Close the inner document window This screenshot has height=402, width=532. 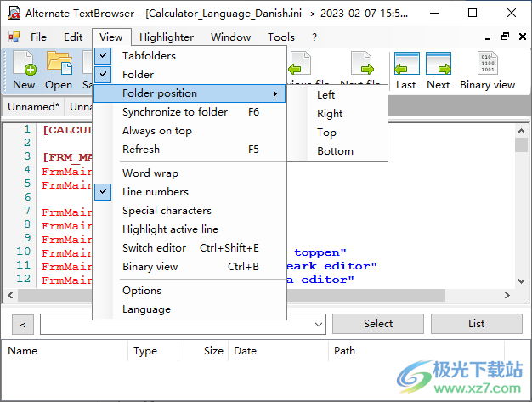tap(523, 37)
